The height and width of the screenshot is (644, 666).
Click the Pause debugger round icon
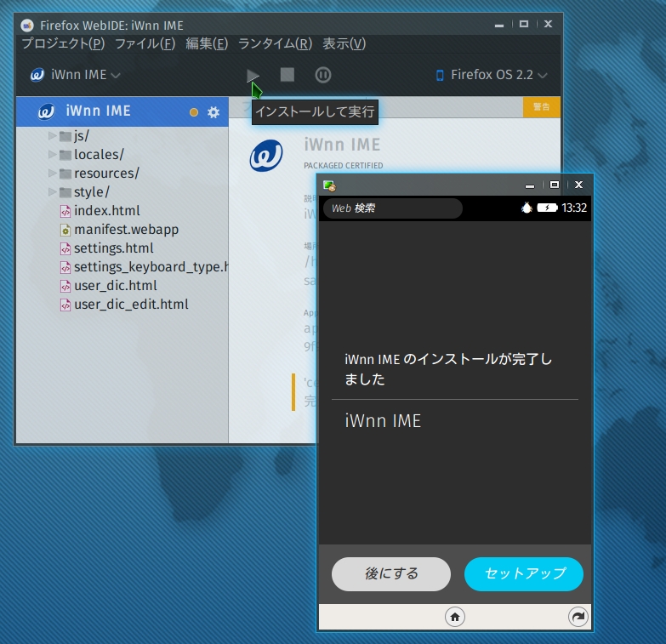pyautogui.click(x=323, y=75)
